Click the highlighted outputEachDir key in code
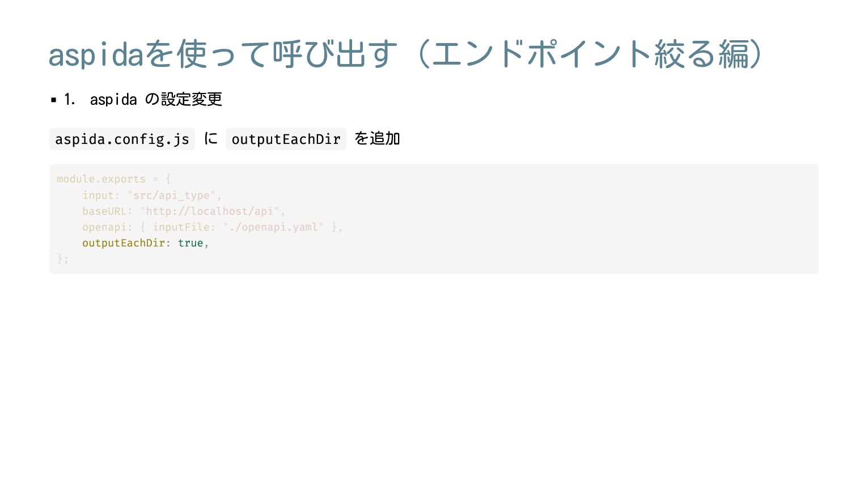The width and height of the screenshot is (868, 489). point(124,243)
